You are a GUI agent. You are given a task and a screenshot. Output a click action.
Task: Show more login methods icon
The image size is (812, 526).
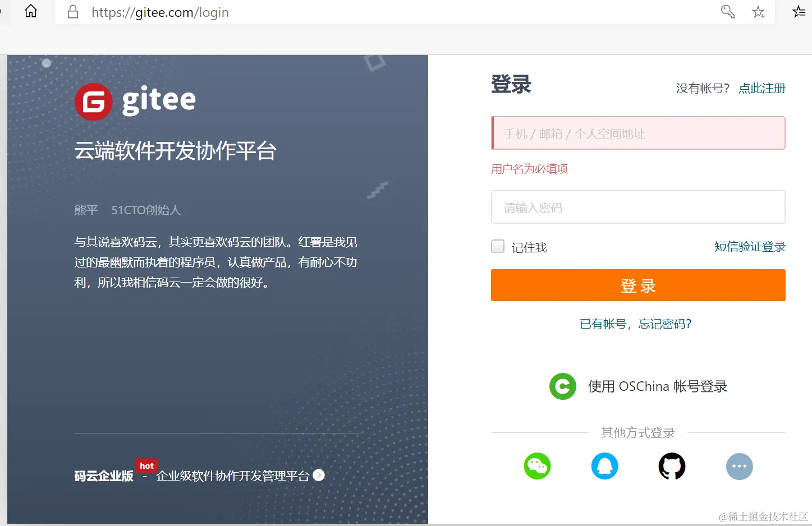(740, 467)
